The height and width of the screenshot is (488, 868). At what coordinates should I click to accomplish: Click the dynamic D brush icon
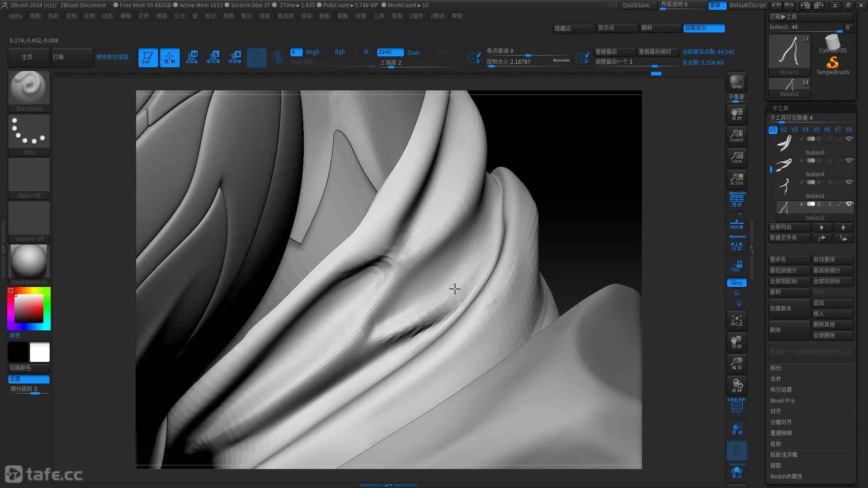(x=582, y=58)
